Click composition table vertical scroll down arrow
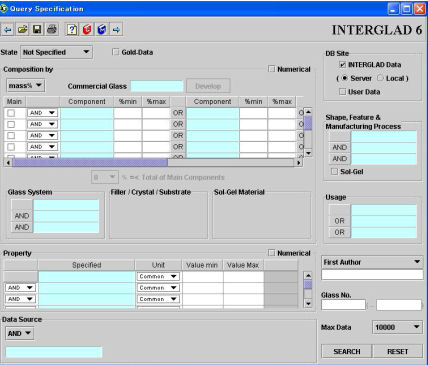Viewport: 428px width, 365px height. (x=308, y=153)
